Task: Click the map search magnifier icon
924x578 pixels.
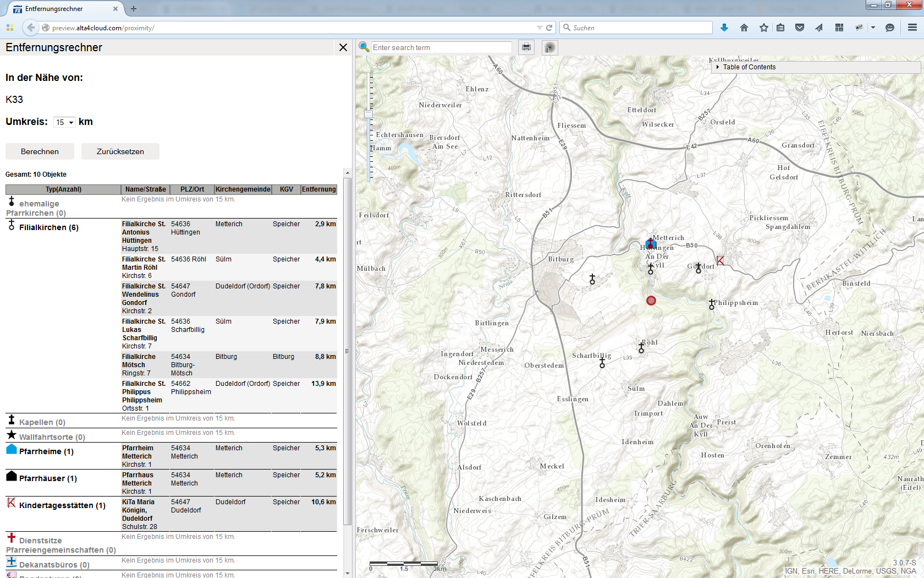Action: pyautogui.click(x=364, y=47)
